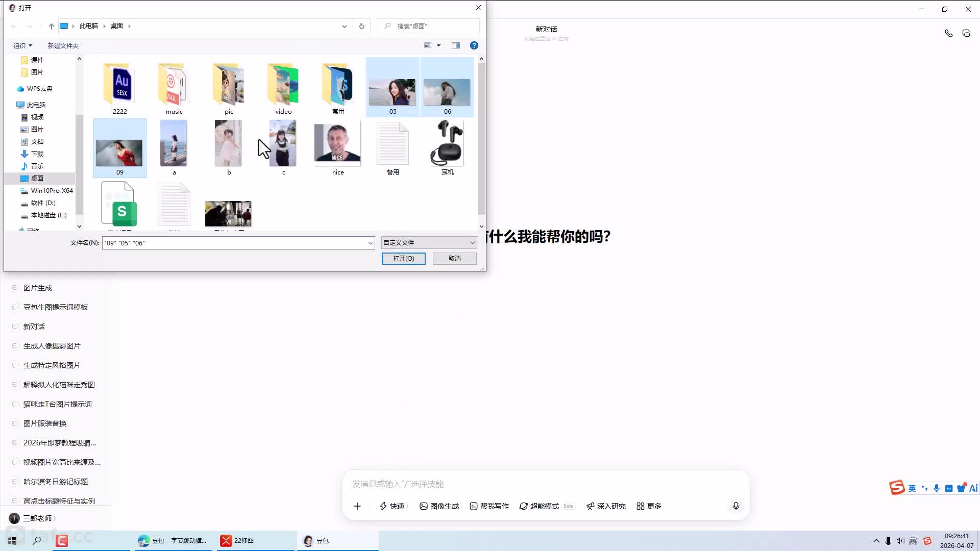The image size is (980, 551).
Task: Open the 文件名 history dropdown arrow
Action: (370, 243)
